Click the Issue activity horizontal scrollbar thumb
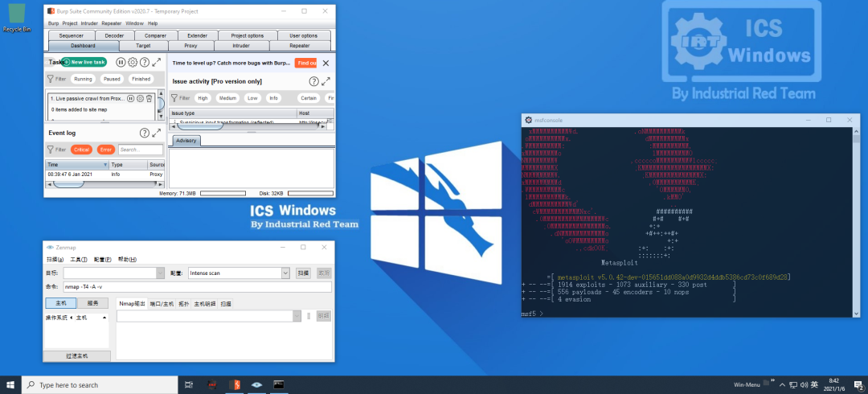The image size is (868, 394). [x=200, y=126]
